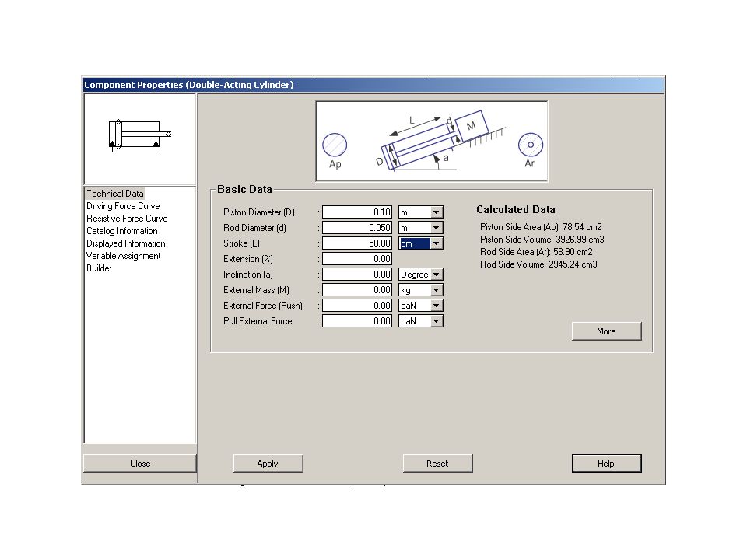
Task: Open the Driving Force Curve section
Action: click(x=123, y=206)
